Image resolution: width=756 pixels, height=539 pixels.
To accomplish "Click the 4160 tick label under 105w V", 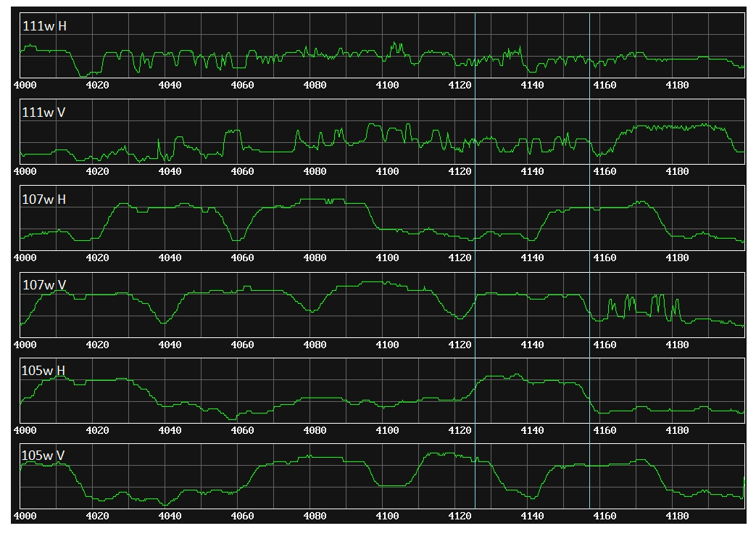I will (x=605, y=517).
